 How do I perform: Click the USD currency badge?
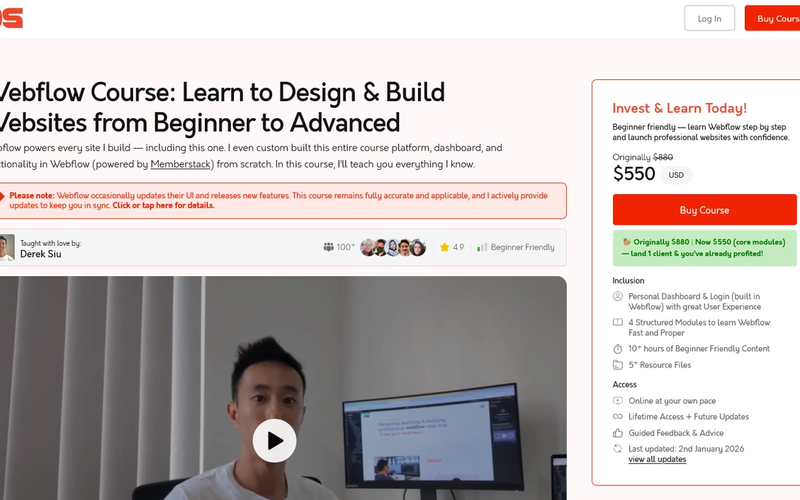tap(676, 175)
